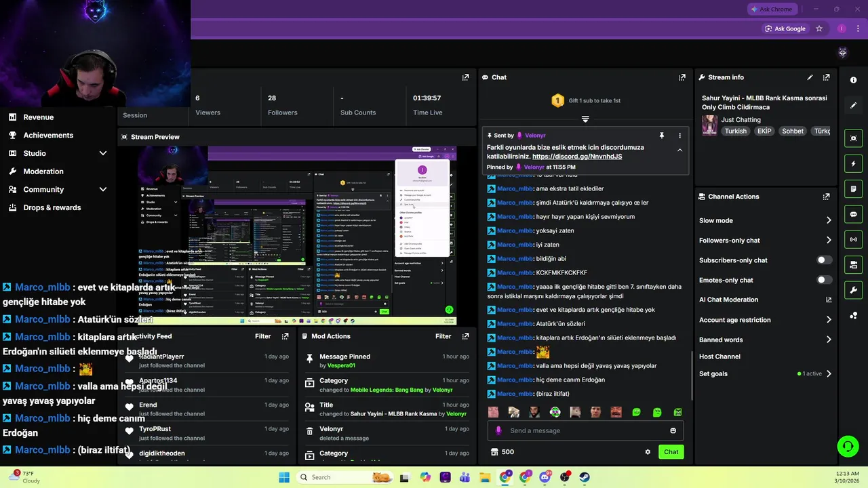Edit stream info with the pencil icon

810,77
